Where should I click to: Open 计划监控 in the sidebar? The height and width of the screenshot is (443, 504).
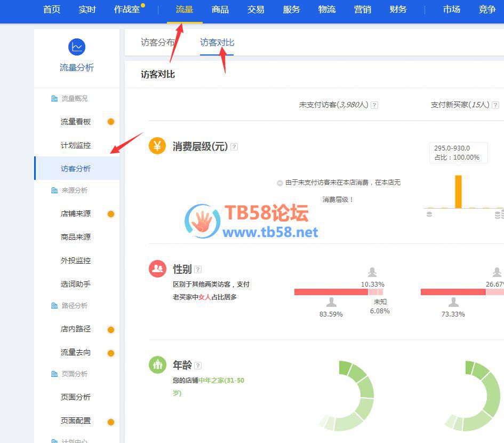(76, 145)
